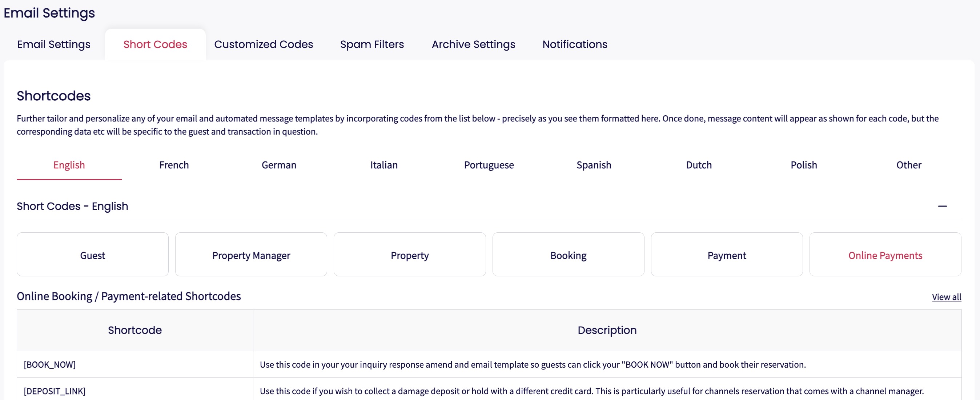The height and width of the screenshot is (400, 980).
Task: Switch shortcode language to French
Action: click(x=174, y=165)
